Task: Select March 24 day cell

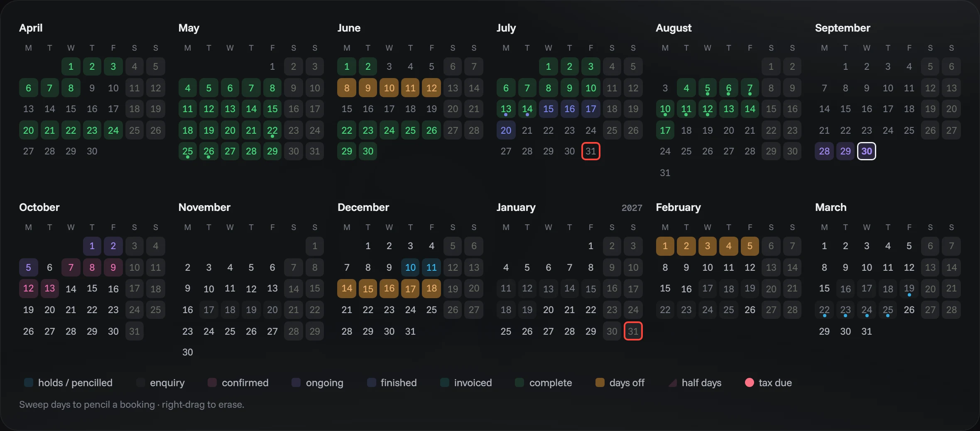Action: [x=867, y=310]
